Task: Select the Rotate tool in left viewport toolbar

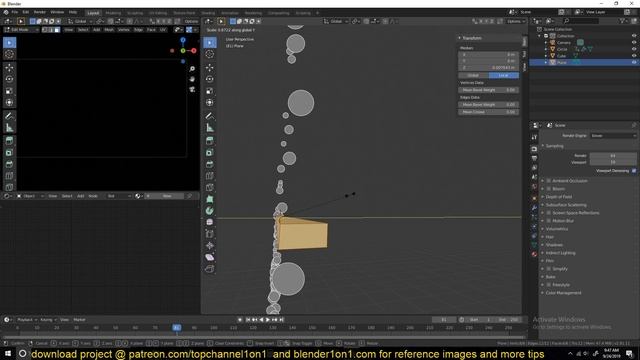Action: (9, 79)
